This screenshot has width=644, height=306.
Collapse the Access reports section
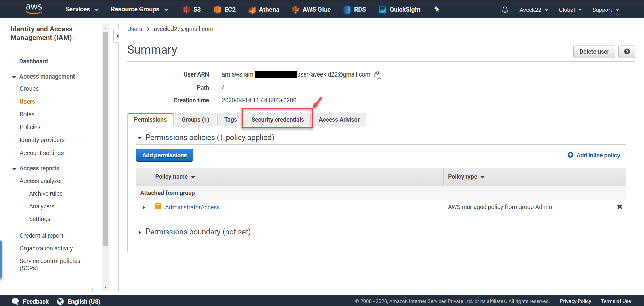(14, 169)
